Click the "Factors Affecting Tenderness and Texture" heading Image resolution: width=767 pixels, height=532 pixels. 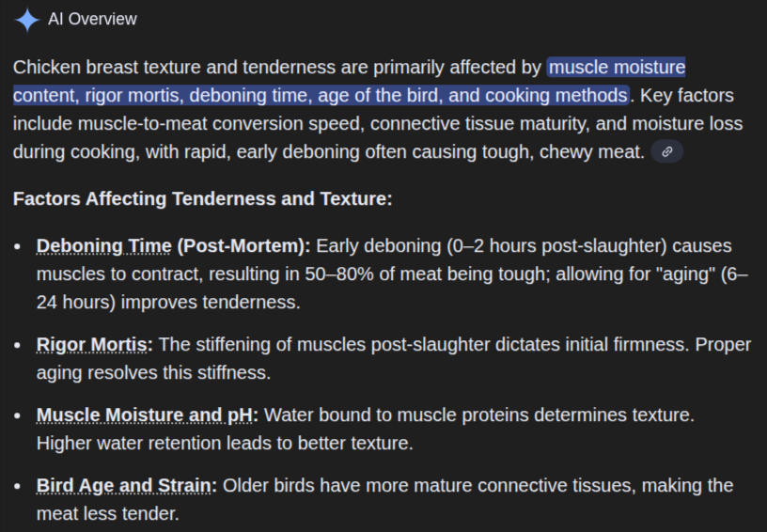202,199
